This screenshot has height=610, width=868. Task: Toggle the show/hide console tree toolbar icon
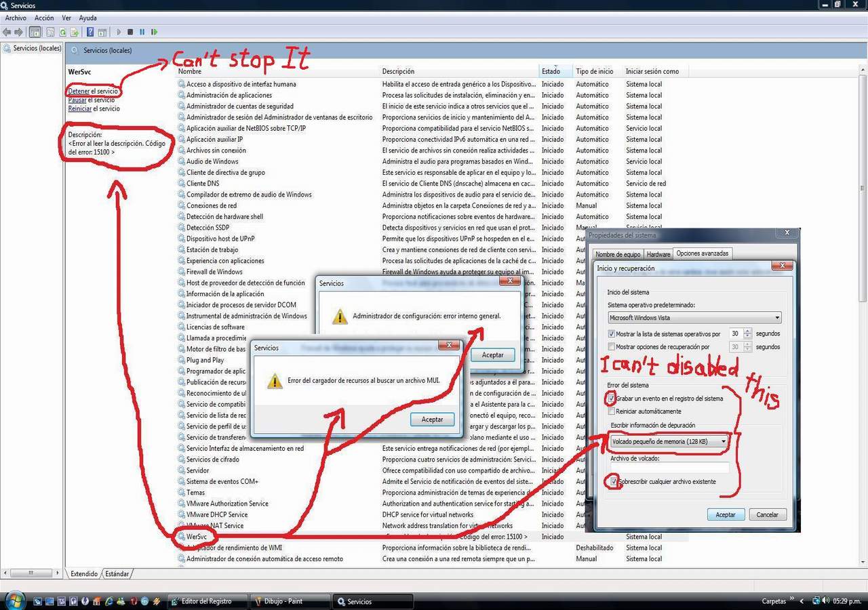point(35,32)
